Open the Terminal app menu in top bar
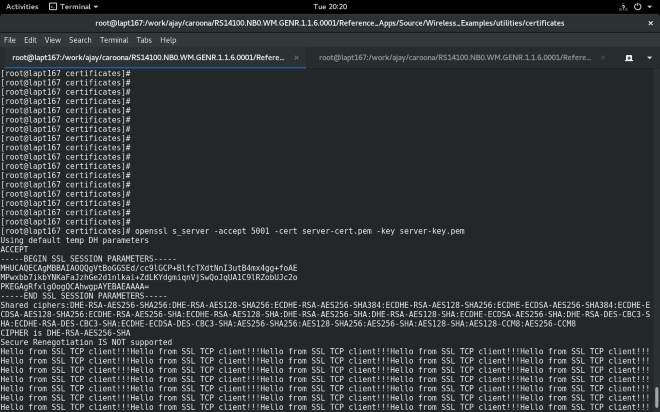The image size is (660, 412). 72,6
